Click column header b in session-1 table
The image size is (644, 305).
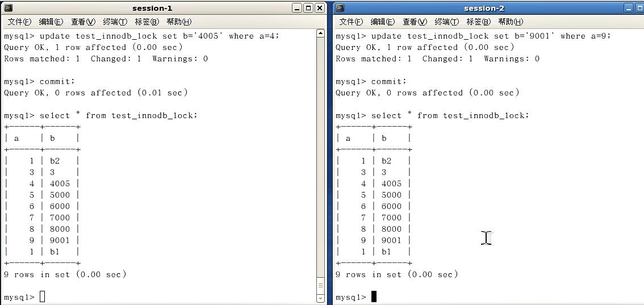(52, 139)
